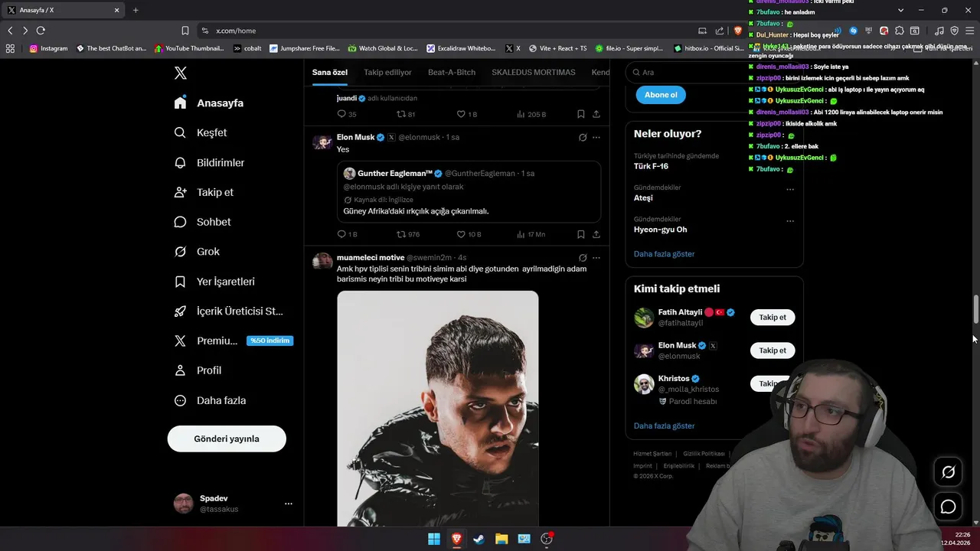Image resolution: width=980 pixels, height=551 pixels.
Task: Follow Fatih Altayli
Action: click(773, 317)
